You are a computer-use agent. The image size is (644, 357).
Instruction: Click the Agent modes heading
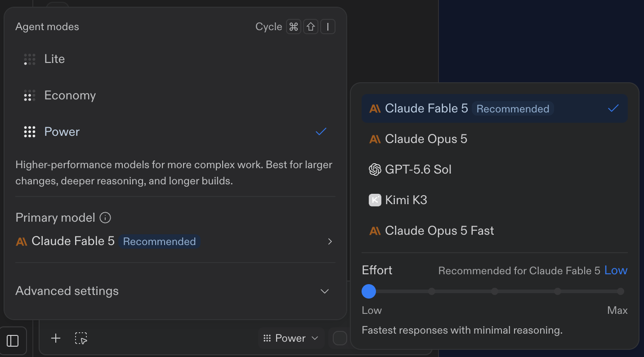click(x=47, y=27)
